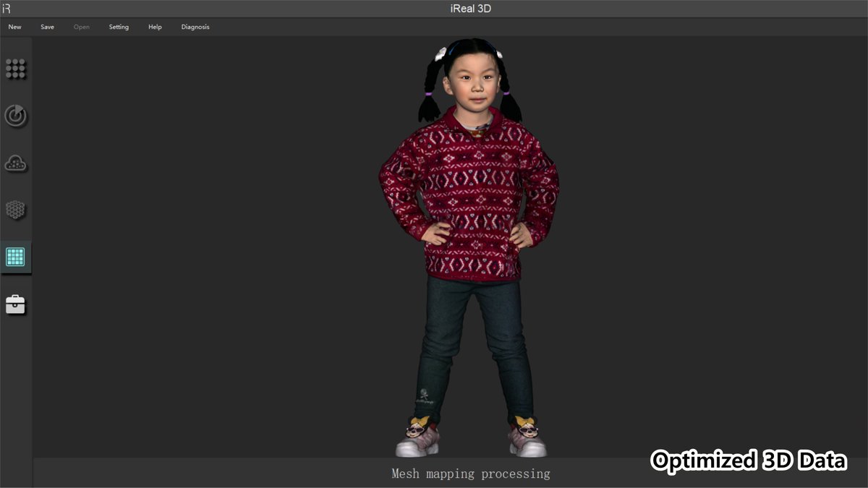Open the Help menu

[155, 27]
